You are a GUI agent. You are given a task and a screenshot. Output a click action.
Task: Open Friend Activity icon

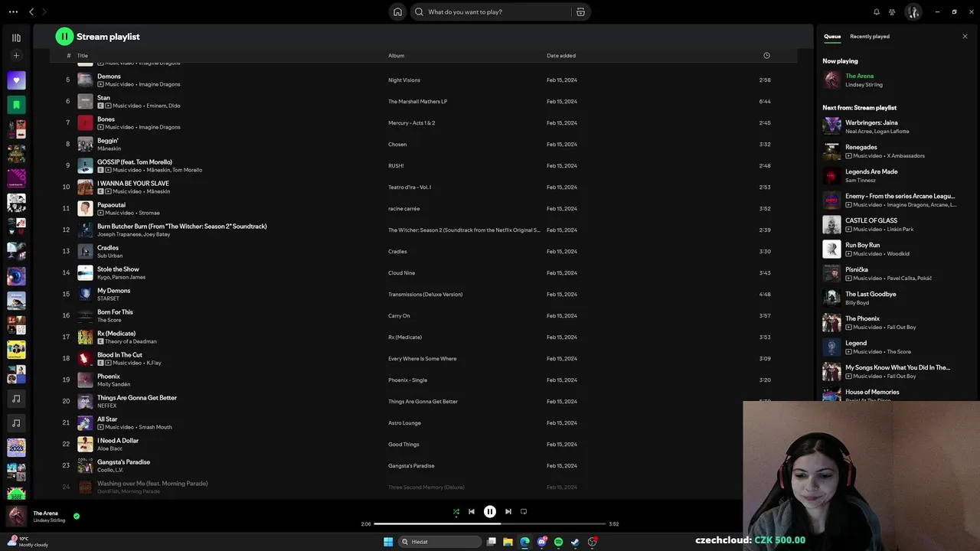pyautogui.click(x=892, y=11)
